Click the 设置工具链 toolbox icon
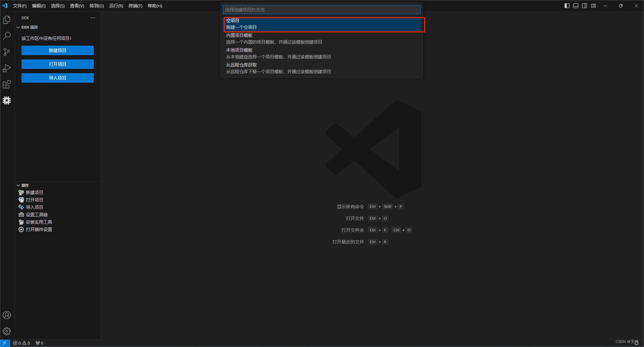The height and width of the screenshot is (347, 644). click(21, 215)
